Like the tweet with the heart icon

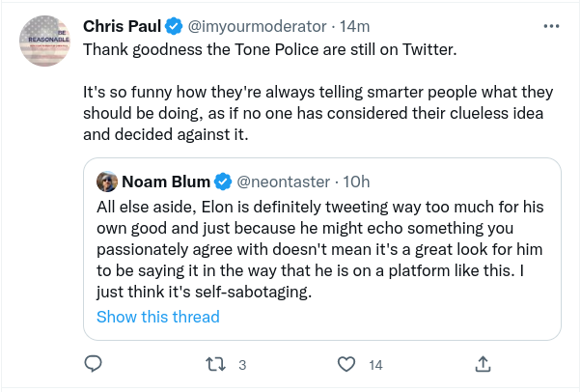(347, 364)
